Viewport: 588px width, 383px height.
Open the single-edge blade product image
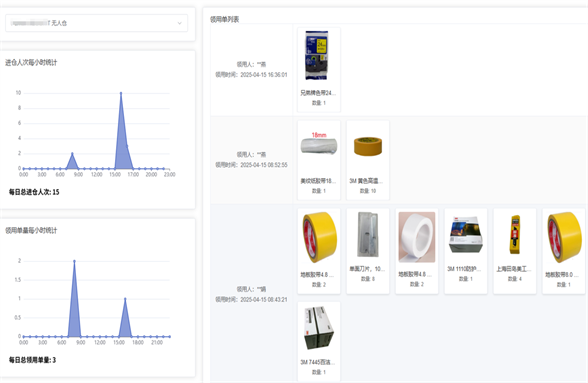(368, 234)
